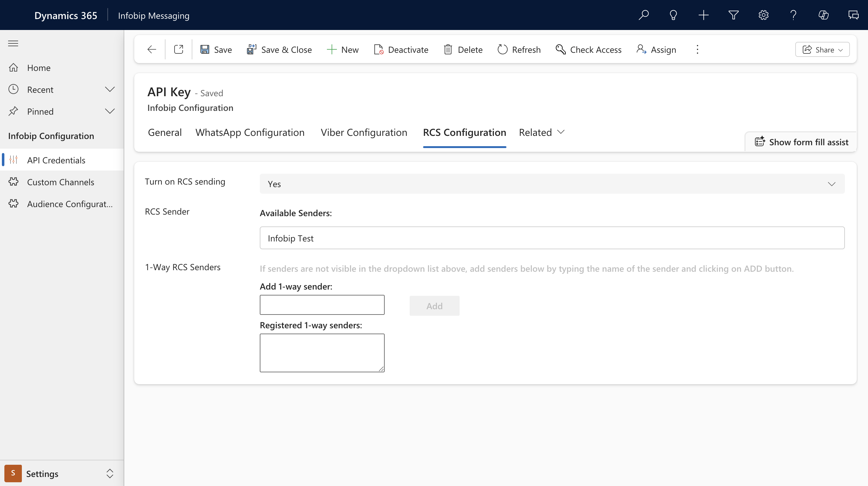Image resolution: width=868 pixels, height=486 pixels.
Task: Open more commands overflow menu
Action: [698, 50]
